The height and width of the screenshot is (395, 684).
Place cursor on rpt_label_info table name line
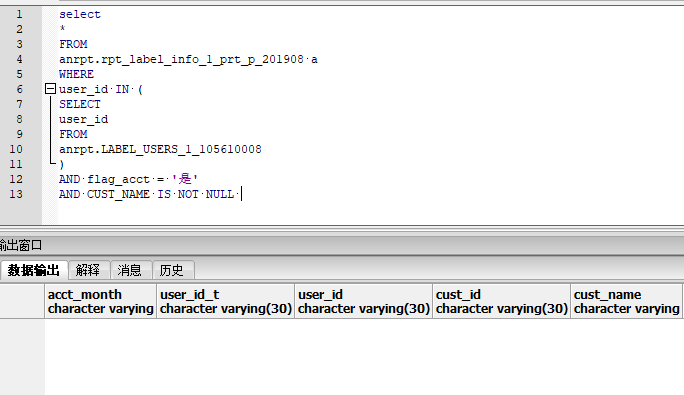pyautogui.click(x=188, y=59)
